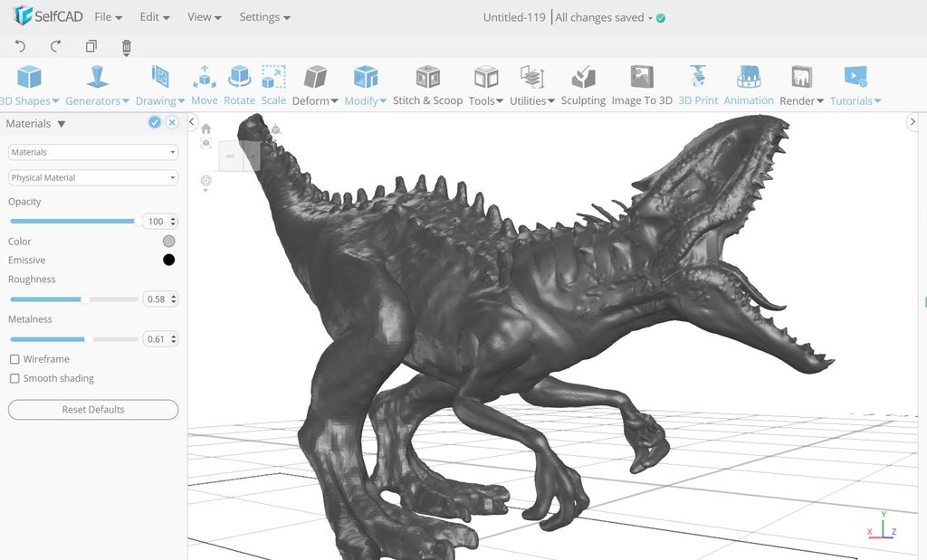Click the Reset Defaults button

coord(92,409)
